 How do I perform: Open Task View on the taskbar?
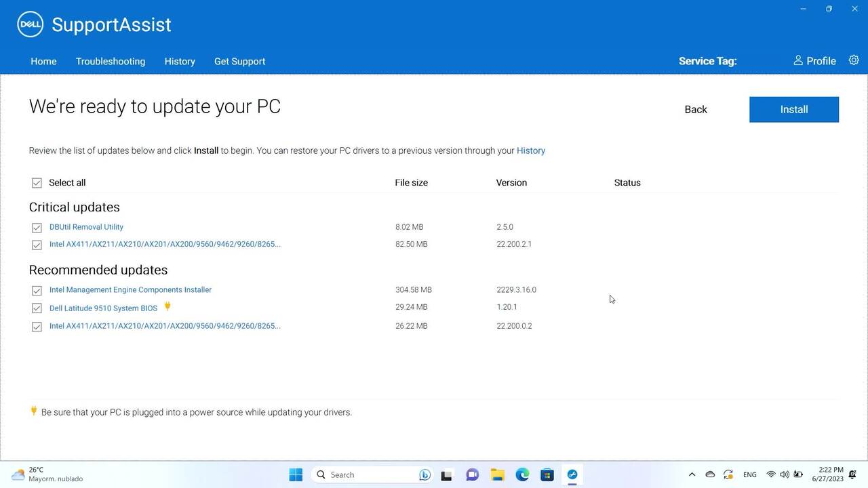446,474
